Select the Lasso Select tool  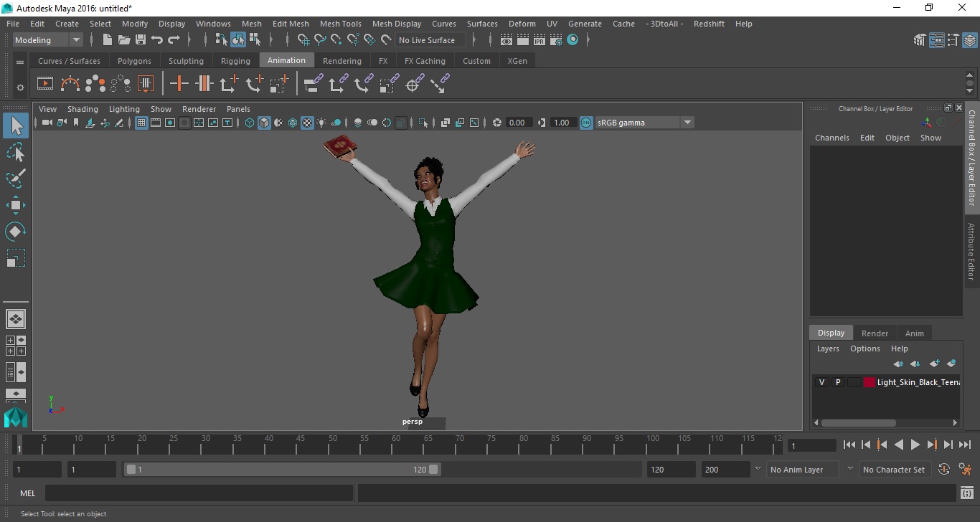[x=16, y=152]
